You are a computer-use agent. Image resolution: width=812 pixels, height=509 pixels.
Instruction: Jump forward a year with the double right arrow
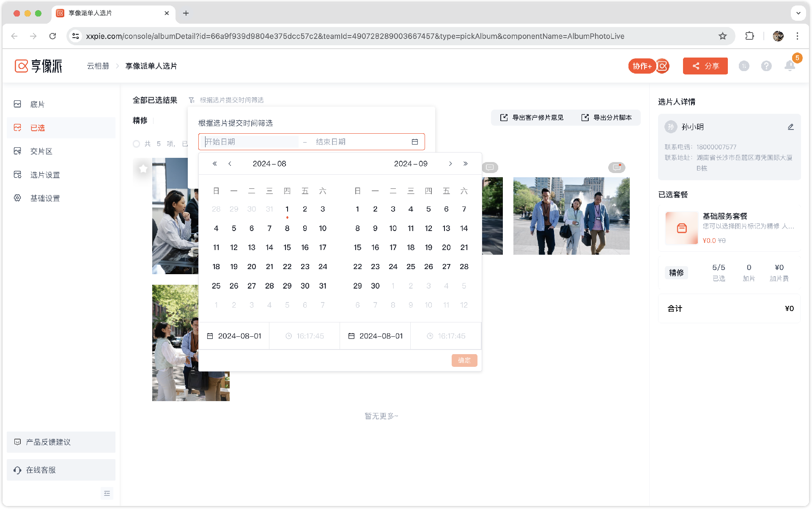(x=465, y=164)
